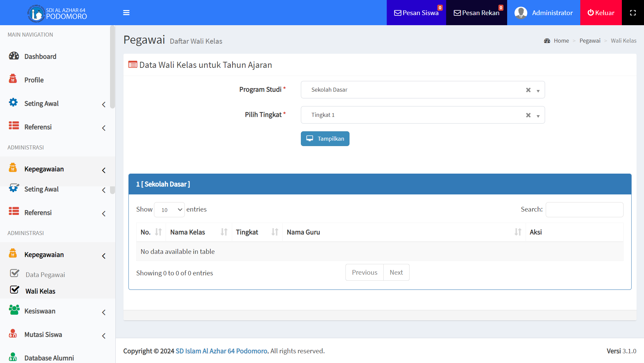Click the Administrator avatar picture
The width and height of the screenshot is (644, 363).
521,13
